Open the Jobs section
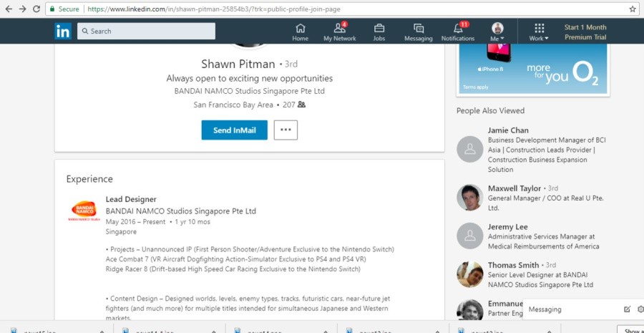The image size is (644, 333). coord(379,32)
